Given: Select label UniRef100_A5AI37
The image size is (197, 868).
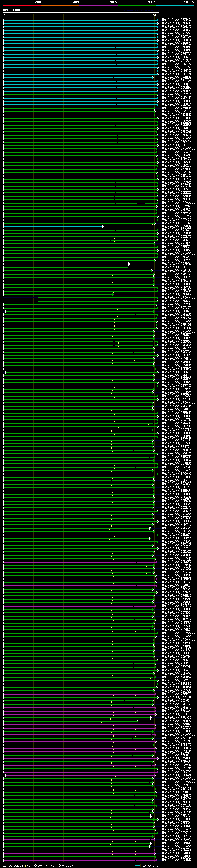Looking at the screenshot, I should (x=177, y=270).
